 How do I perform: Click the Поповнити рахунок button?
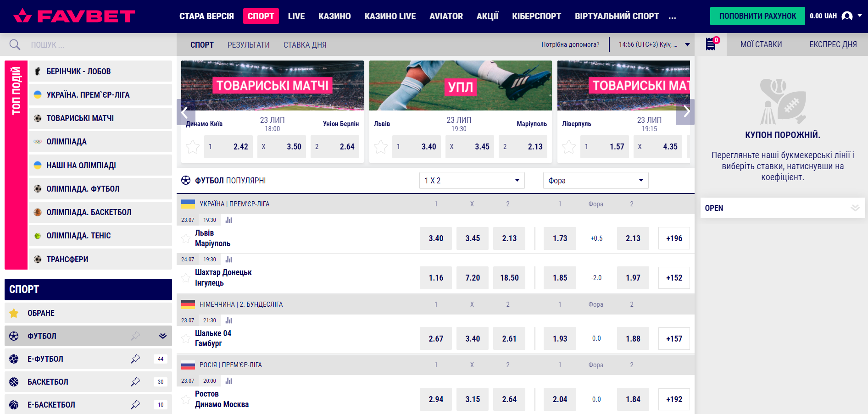tap(757, 16)
